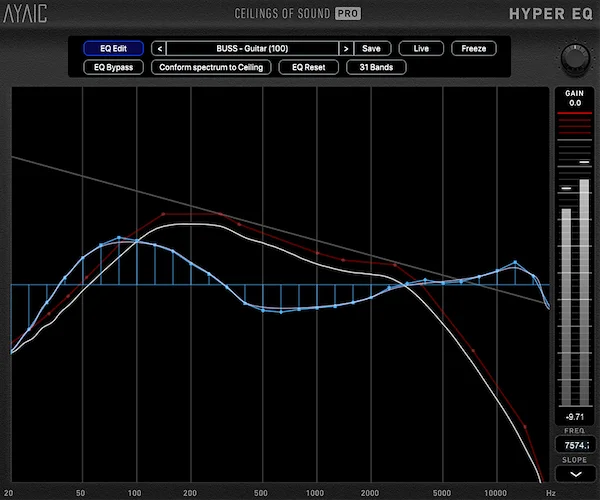The width and height of the screenshot is (600, 500).
Task: Click EQ Reset button
Action: tap(308, 68)
